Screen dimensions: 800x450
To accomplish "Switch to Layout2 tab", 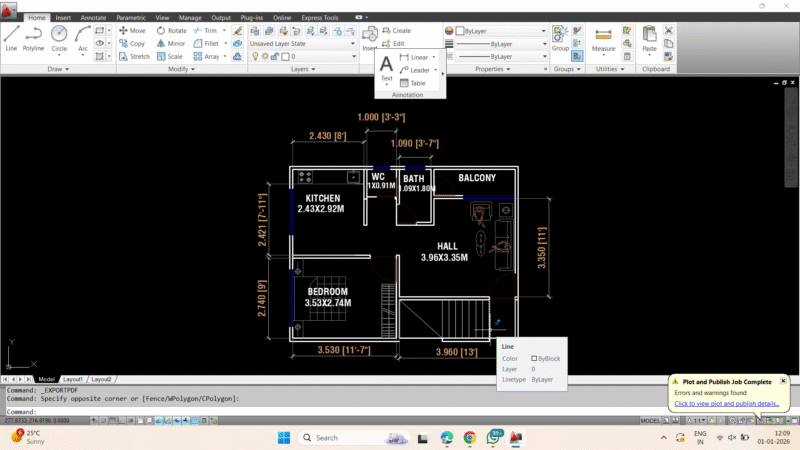I will click(101, 379).
